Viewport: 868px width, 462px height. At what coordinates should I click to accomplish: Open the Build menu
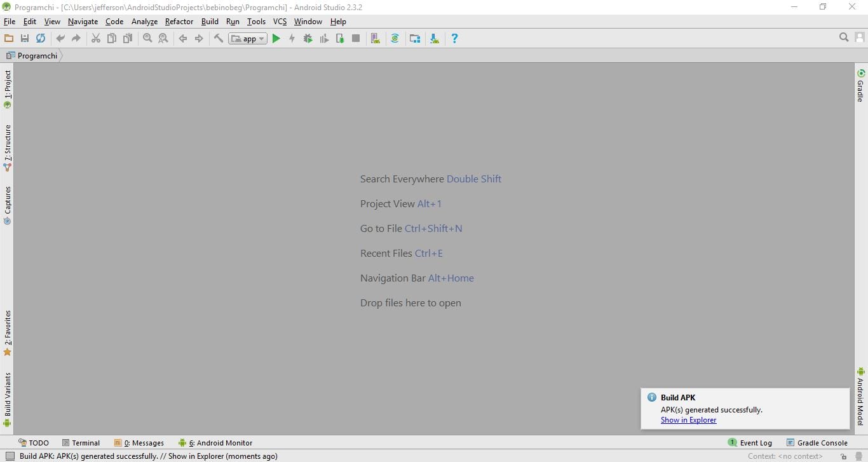tap(210, 22)
